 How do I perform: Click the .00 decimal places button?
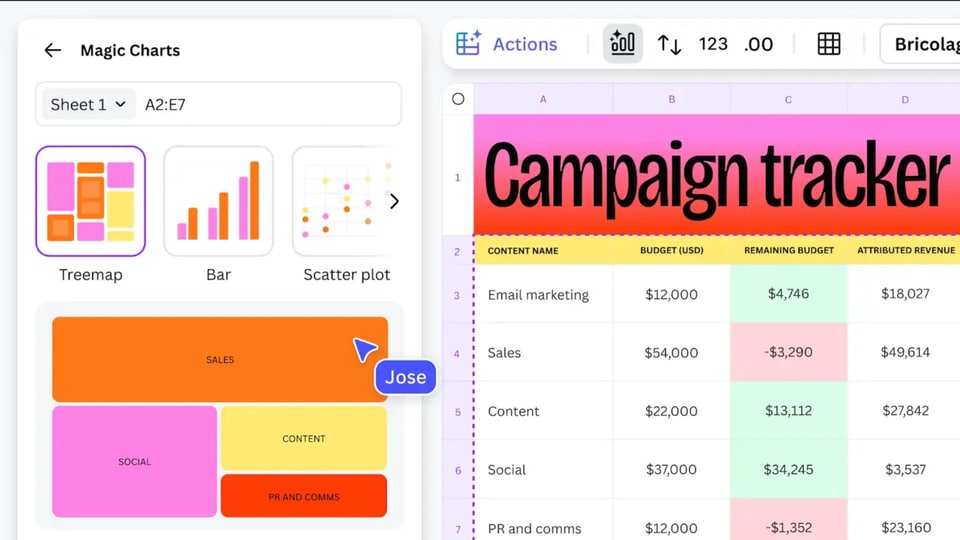tap(759, 45)
